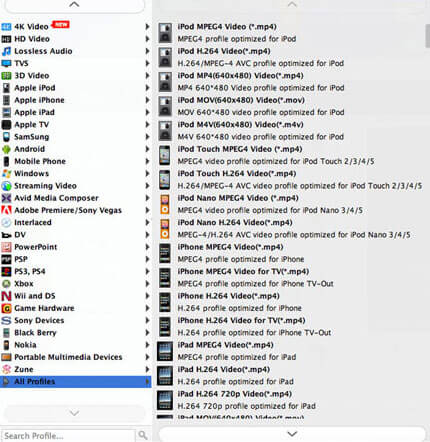Viewport: 430px width, 442px height.
Task: Click the profile list vertical scrollbar thumb
Action: 427,36
